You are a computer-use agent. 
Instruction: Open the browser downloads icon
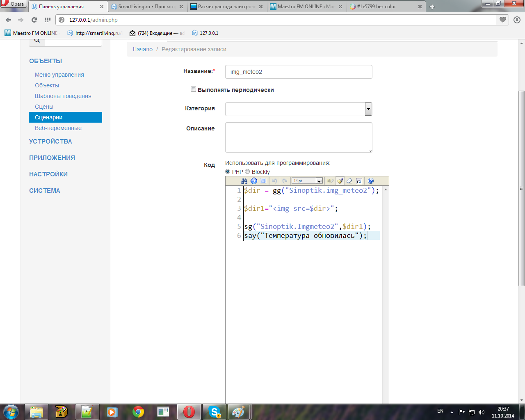pyautogui.click(x=517, y=20)
